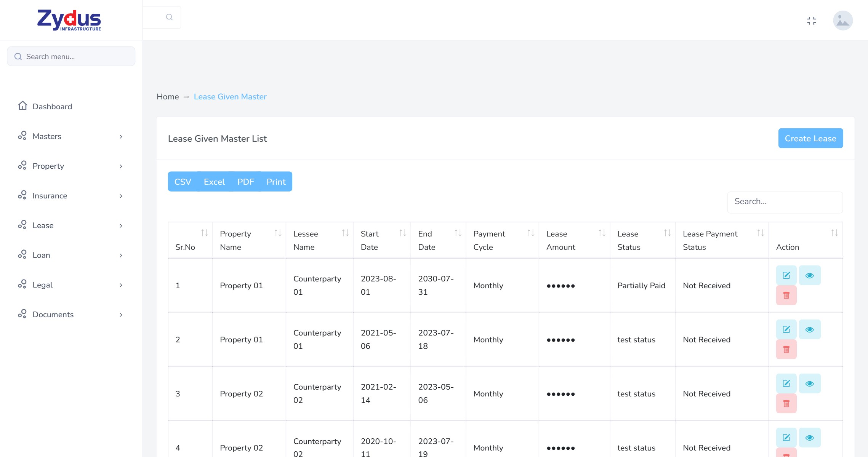Screen dimensions: 868x457
Task: Edit lease row 1 with pencil icon
Action: pos(786,275)
